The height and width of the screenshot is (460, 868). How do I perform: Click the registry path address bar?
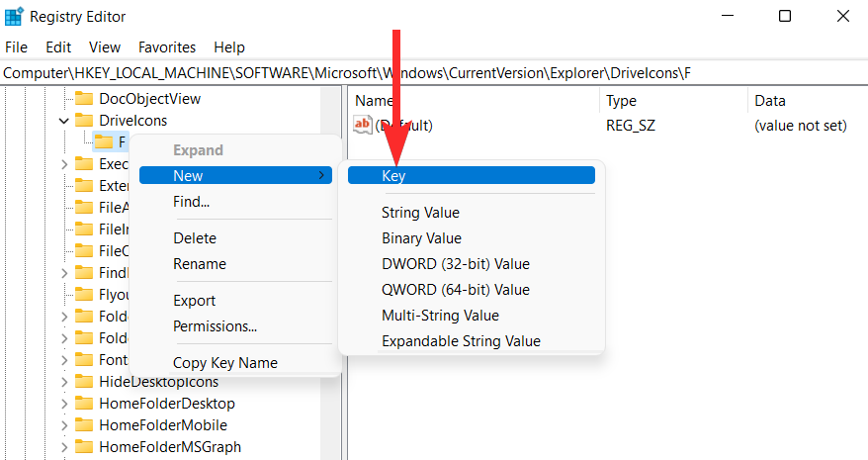point(433,73)
